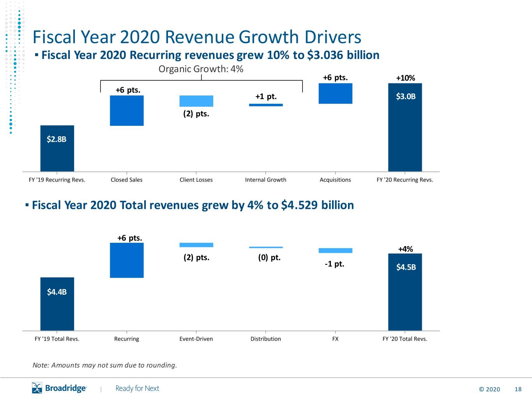Click the thin Internal Growth bar
Viewport: 532px width, 399px height.
(266, 105)
